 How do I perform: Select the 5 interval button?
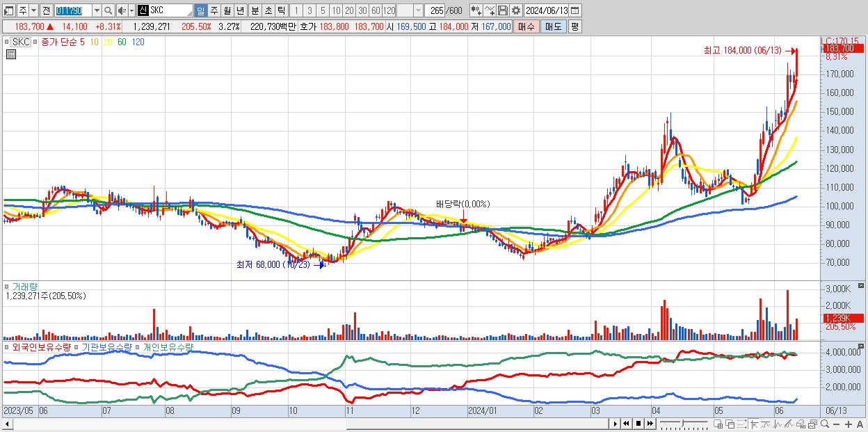[322, 10]
